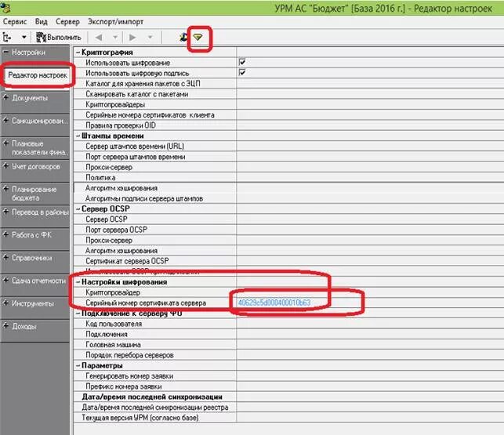Image resolution: width=504 pixels, height=435 pixels.
Task: Open dropdown arrow next to tree icon
Action: click(24, 38)
